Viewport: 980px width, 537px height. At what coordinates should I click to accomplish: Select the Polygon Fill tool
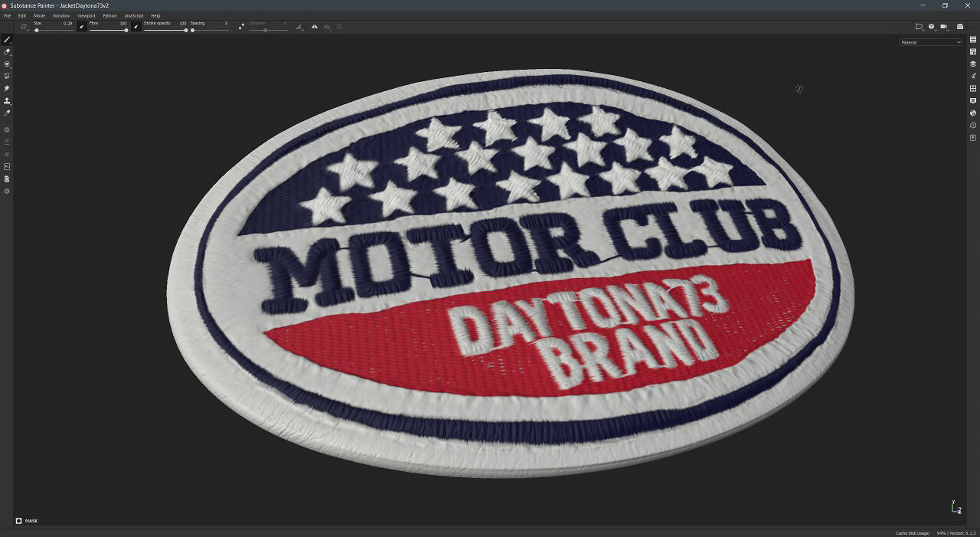pyautogui.click(x=7, y=76)
